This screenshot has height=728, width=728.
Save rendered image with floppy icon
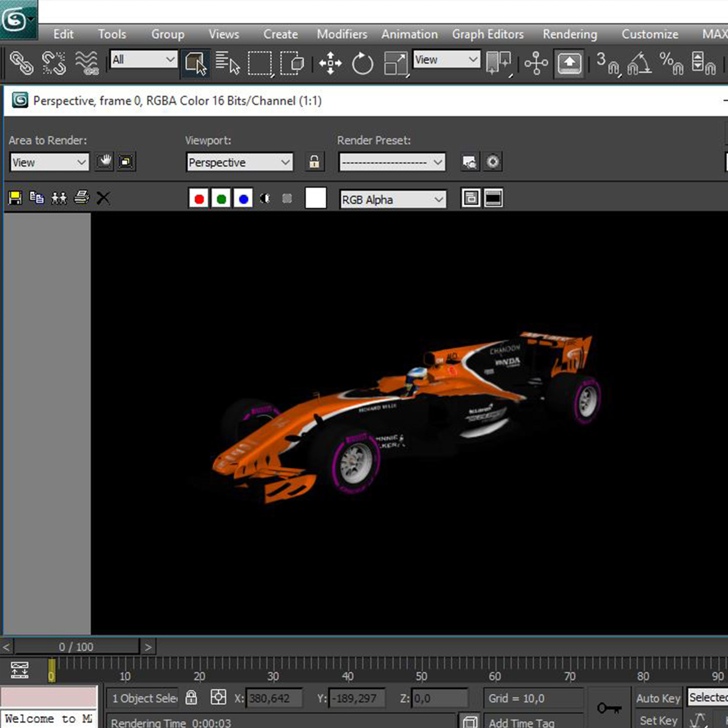[15, 198]
